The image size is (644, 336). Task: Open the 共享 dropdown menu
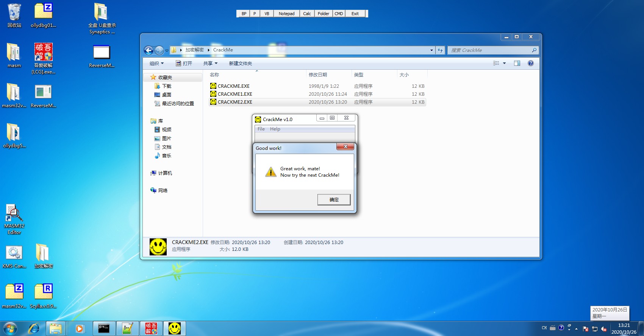click(210, 63)
